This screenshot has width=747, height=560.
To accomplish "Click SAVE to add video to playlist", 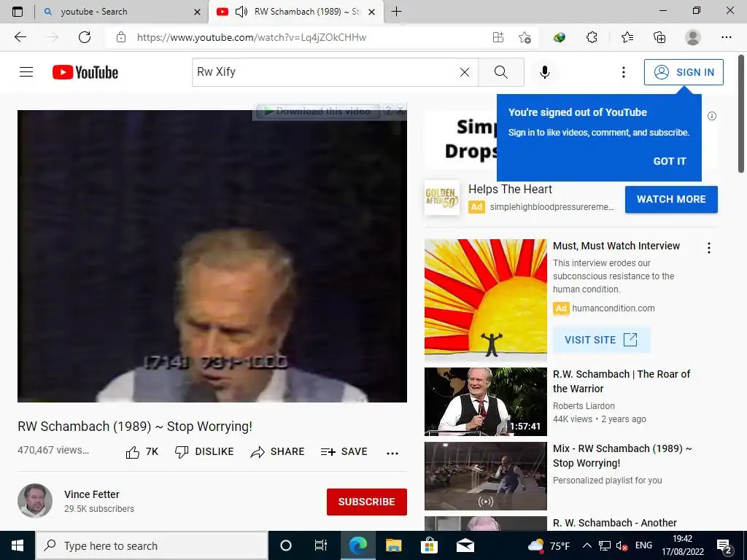I will (x=344, y=451).
